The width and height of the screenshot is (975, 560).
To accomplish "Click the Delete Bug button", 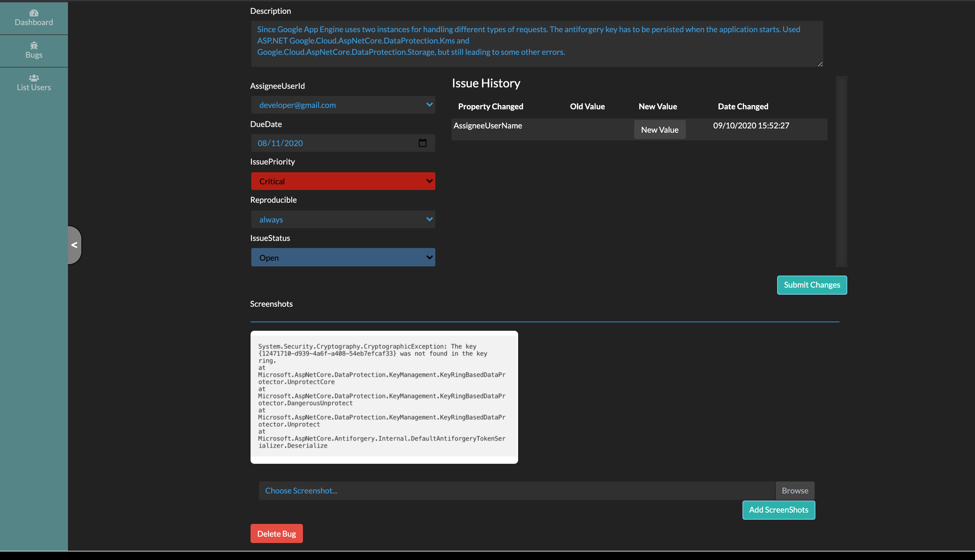I will click(276, 533).
